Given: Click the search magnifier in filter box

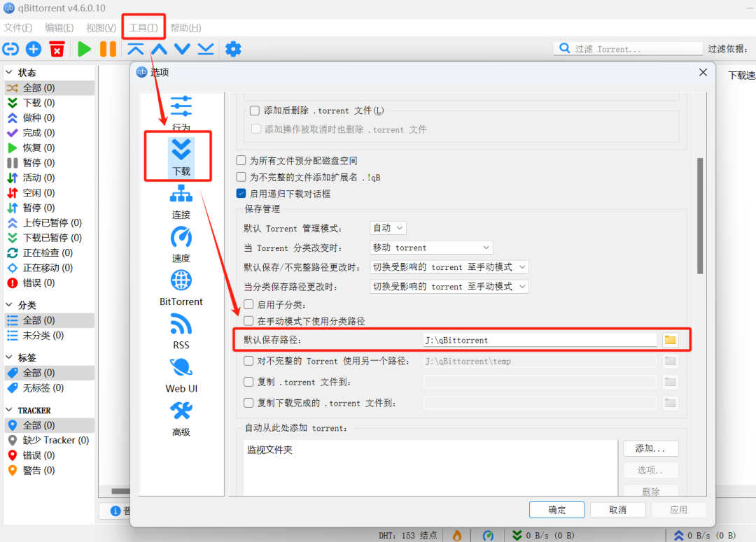Looking at the screenshot, I should [x=565, y=48].
